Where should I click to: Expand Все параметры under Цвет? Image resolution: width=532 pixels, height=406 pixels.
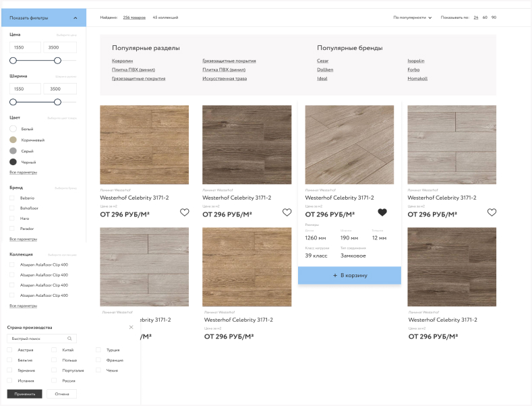(23, 172)
